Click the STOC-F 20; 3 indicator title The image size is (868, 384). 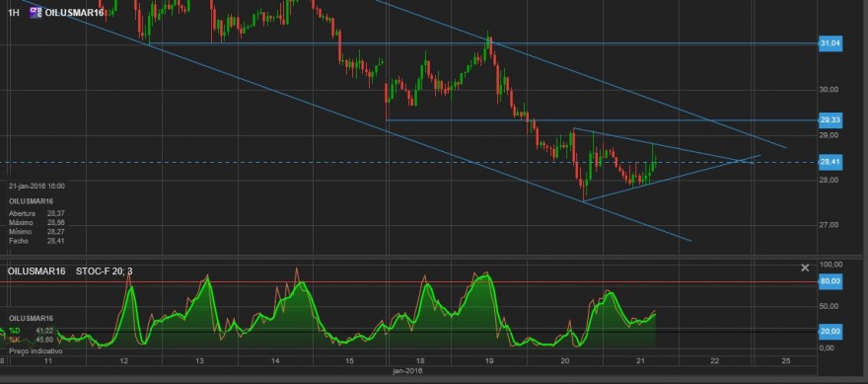pyautogui.click(x=105, y=270)
